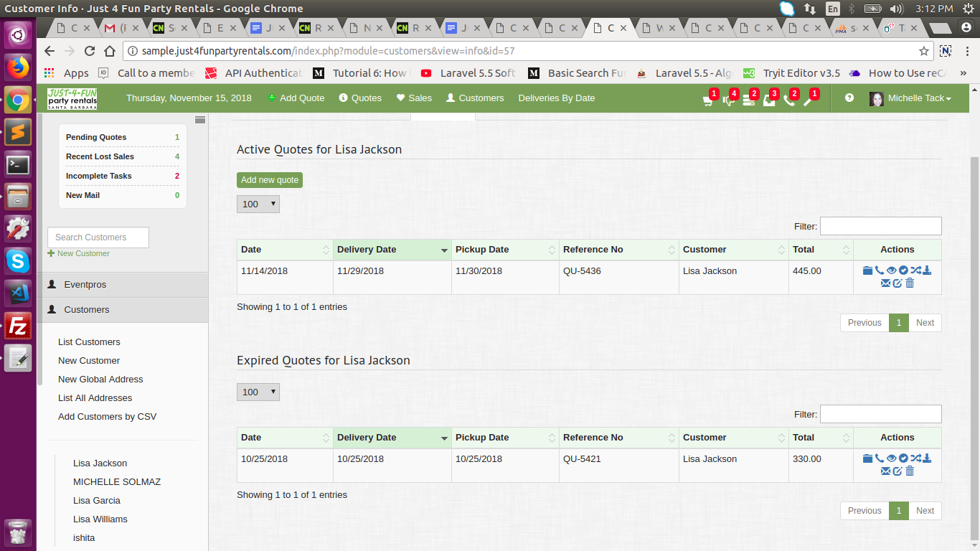View quote QU-5436 via eye icon
The width and height of the screenshot is (980, 551).
point(892,270)
